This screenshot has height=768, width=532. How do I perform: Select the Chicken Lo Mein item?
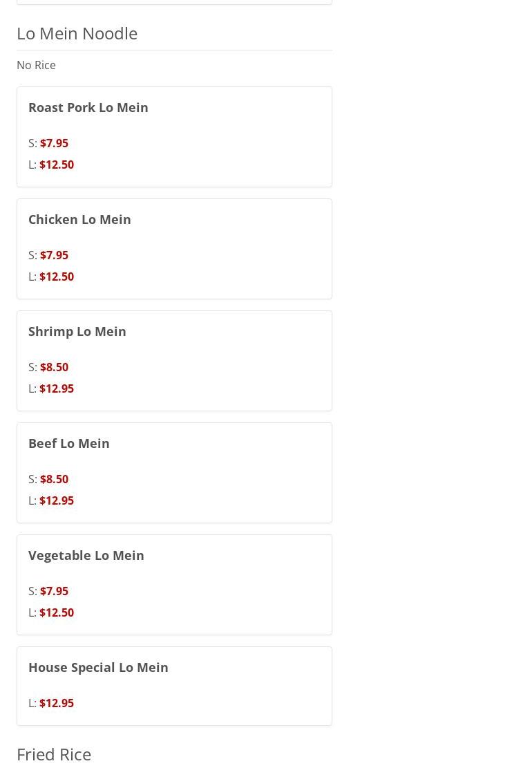(79, 220)
